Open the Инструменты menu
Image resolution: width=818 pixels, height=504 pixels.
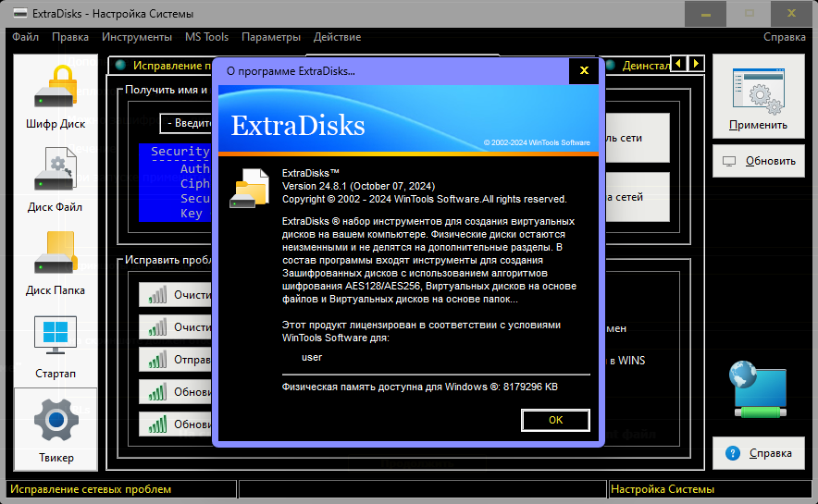[x=137, y=37]
